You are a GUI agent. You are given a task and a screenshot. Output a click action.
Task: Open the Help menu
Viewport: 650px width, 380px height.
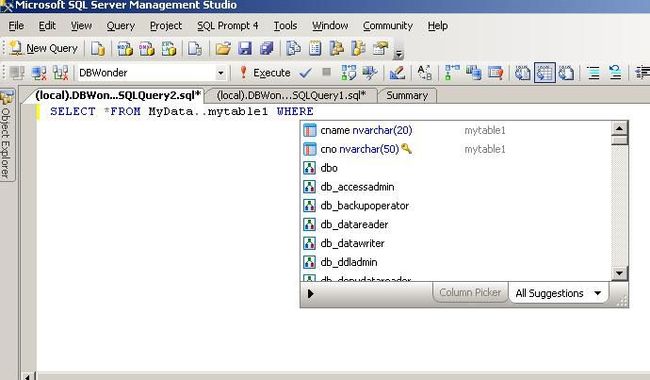coord(438,26)
